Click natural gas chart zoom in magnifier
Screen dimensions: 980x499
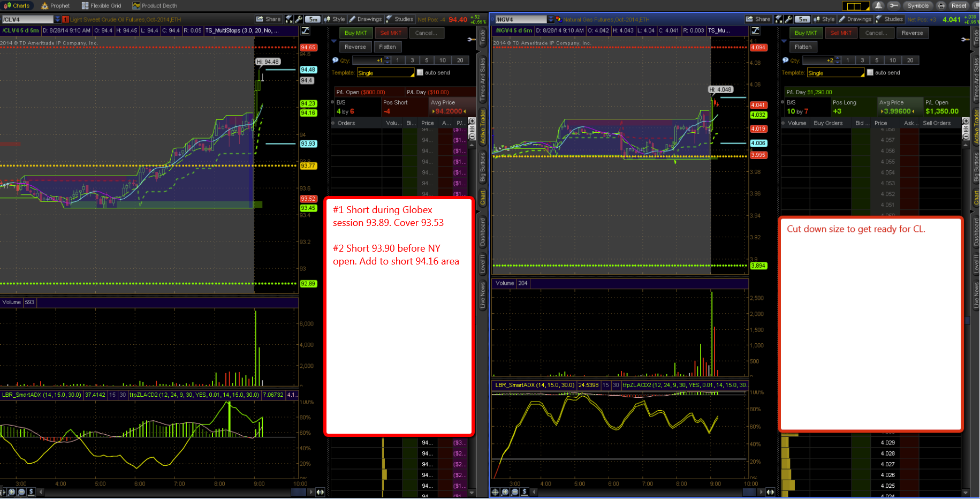click(505, 492)
